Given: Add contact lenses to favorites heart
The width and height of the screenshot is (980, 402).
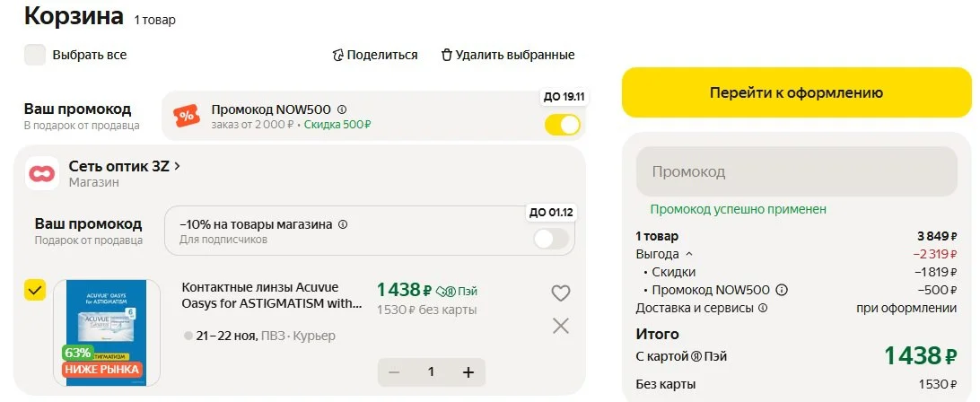Looking at the screenshot, I should point(561,293).
